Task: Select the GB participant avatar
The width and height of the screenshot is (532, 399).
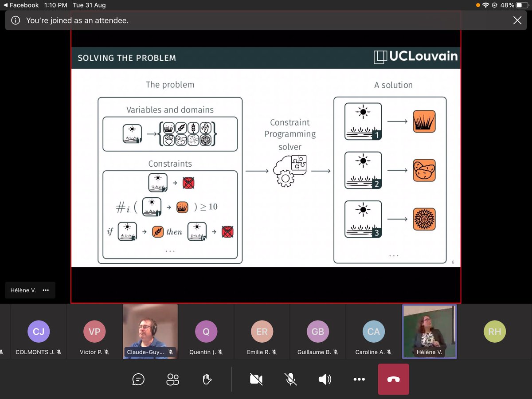Action: point(318,331)
